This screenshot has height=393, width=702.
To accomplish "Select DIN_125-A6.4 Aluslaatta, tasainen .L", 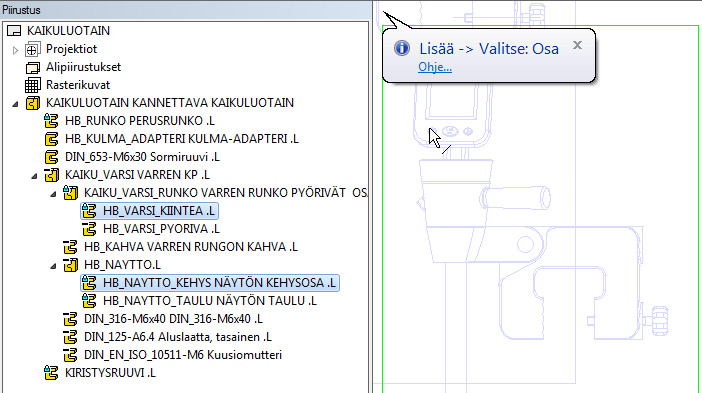I will tap(178, 337).
